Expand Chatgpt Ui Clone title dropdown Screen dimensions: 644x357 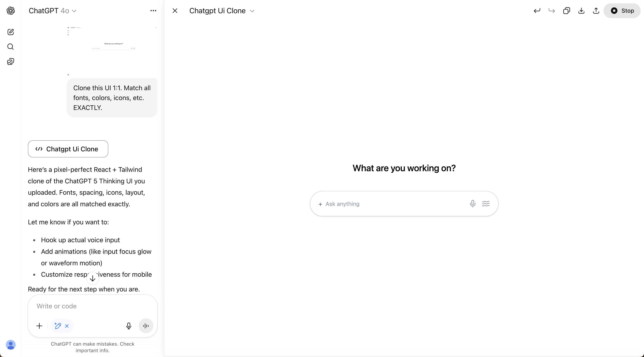(222, 11)
